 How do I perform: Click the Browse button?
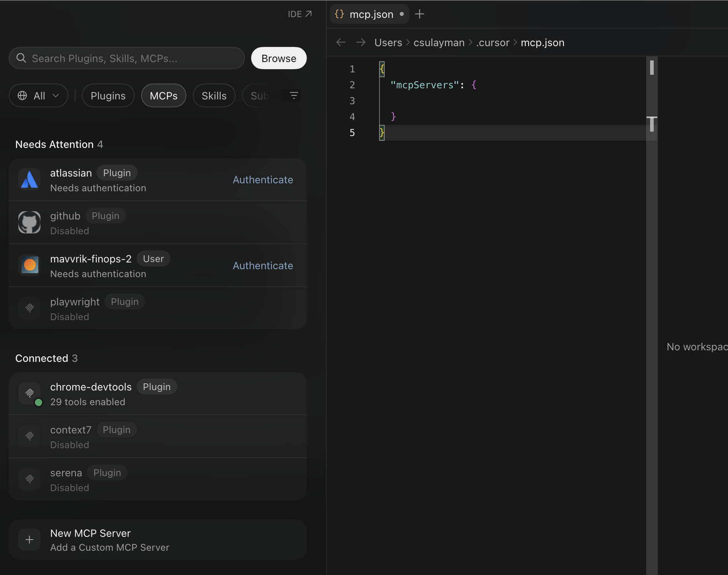click(279, 58)
